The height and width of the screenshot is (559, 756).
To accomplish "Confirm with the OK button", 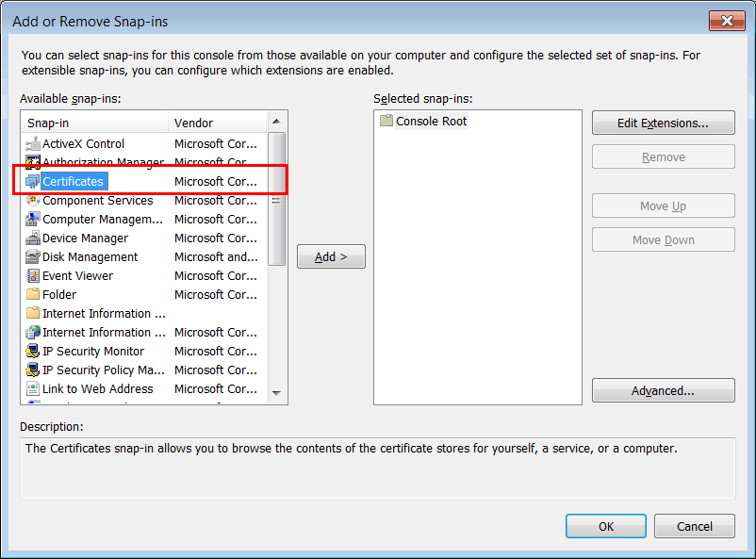I will pyautogui.click(x=606, y=526).
